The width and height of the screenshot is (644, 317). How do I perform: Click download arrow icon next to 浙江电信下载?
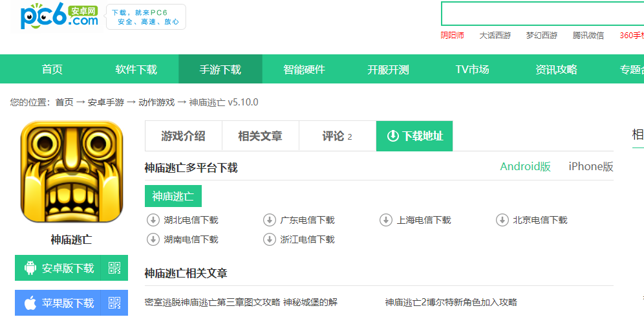[270, 239]
